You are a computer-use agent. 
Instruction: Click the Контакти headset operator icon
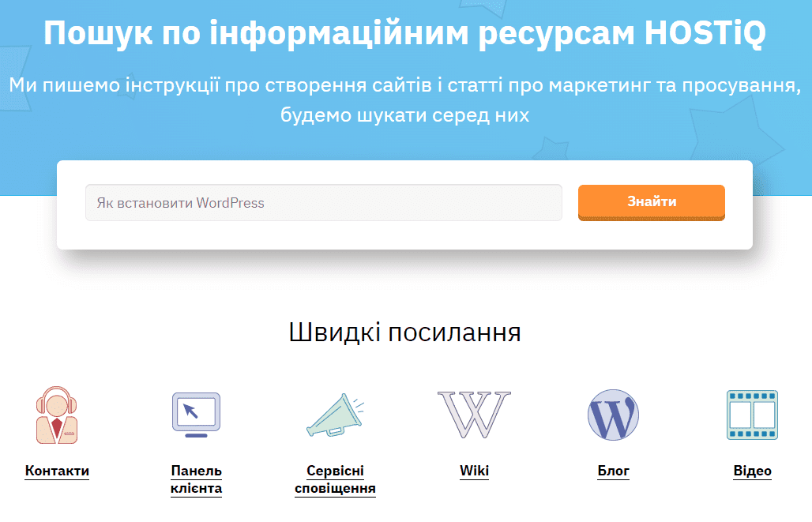click(x=57, y=415)
